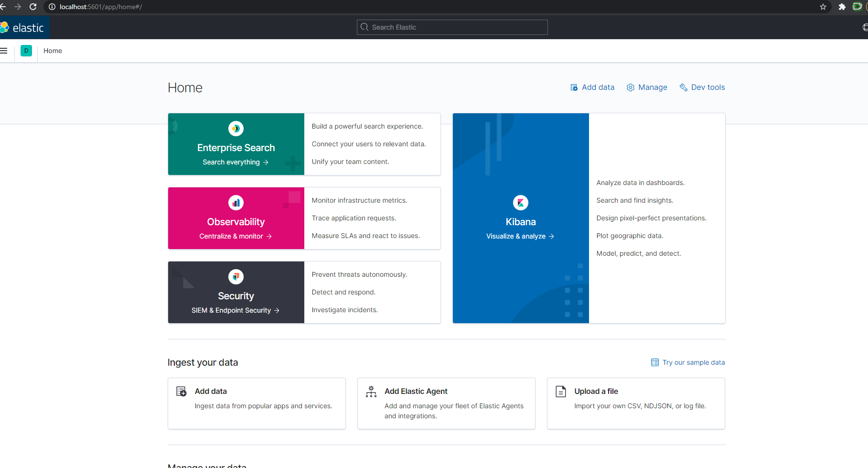Click SIEM & Endpoint Security link
Image resolution: width=868 pixels, height=468 pixels.
236,310
